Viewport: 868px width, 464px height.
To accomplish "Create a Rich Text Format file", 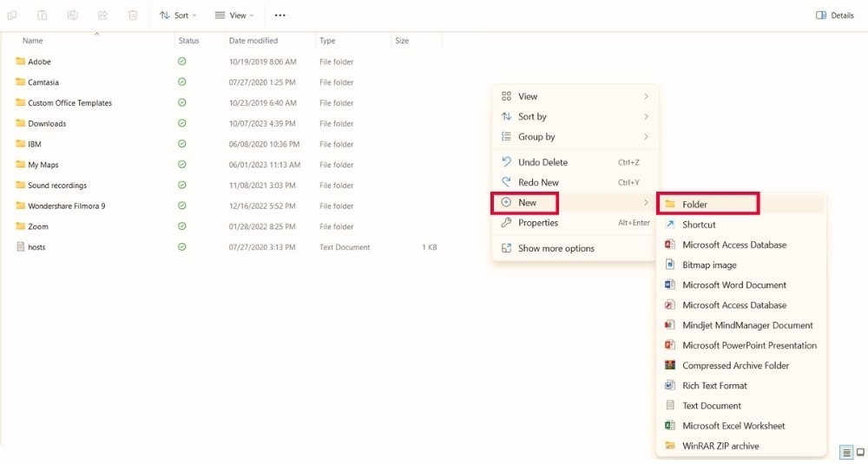I will click(740, 385).
